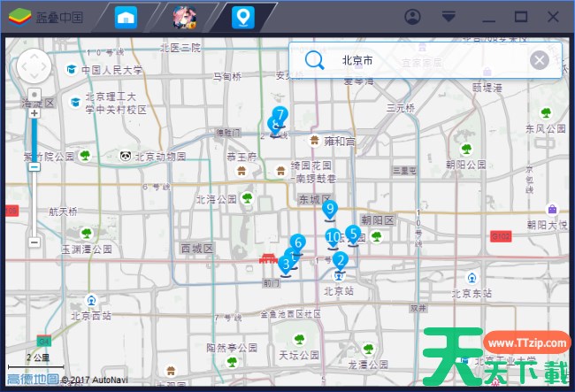
Task: Click the zoom slider handle
Action: tap(34, 167)
